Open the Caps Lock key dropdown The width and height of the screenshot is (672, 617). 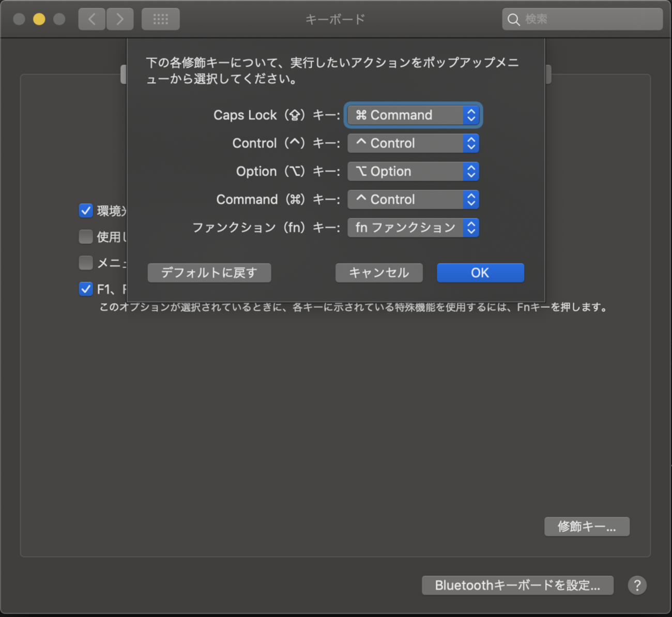coord(413,115)
